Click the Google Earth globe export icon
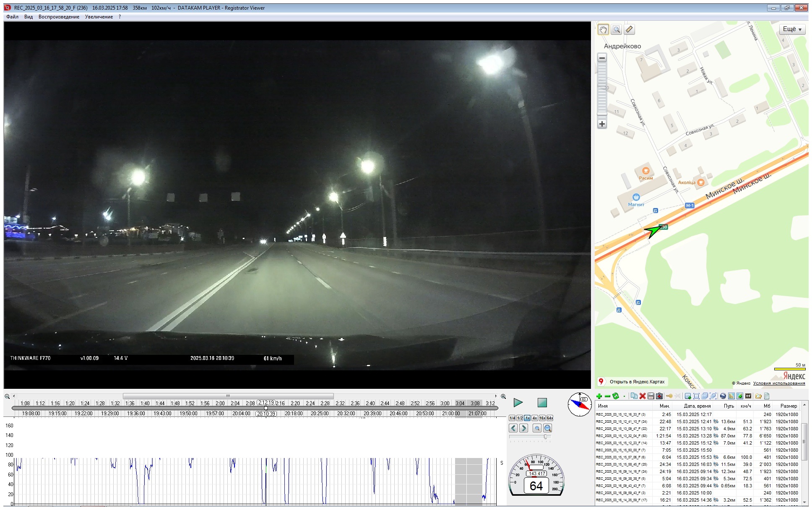The height and width of the screenshot is (510, 812). pos(723,396)
